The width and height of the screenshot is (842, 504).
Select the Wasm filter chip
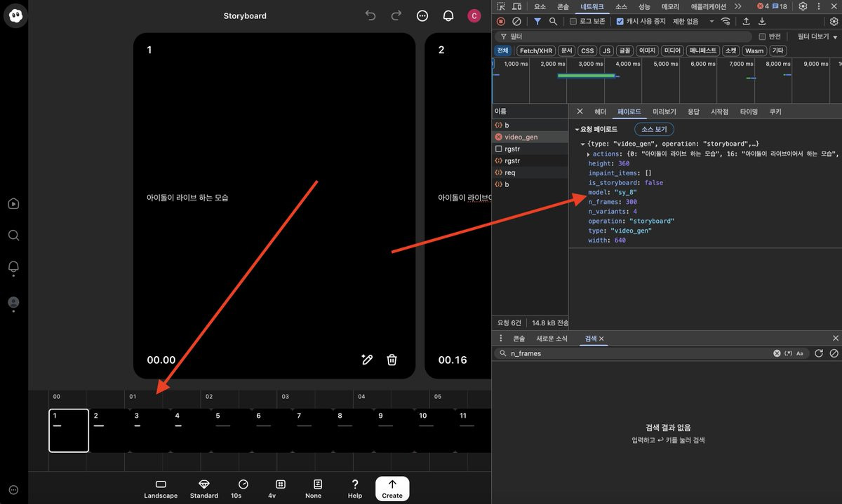click(754, 51)
